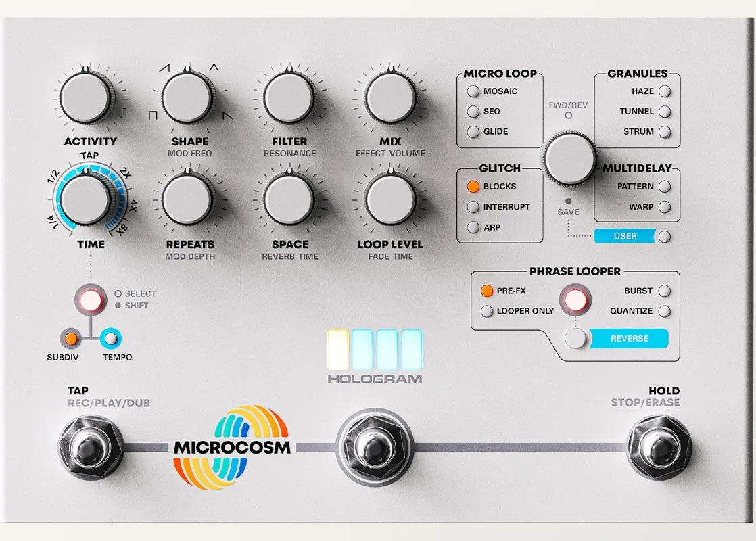Click the Time knob with blue ring
Image resolution: width=756 pixels, height=541 pixels.
pos(85,199)
